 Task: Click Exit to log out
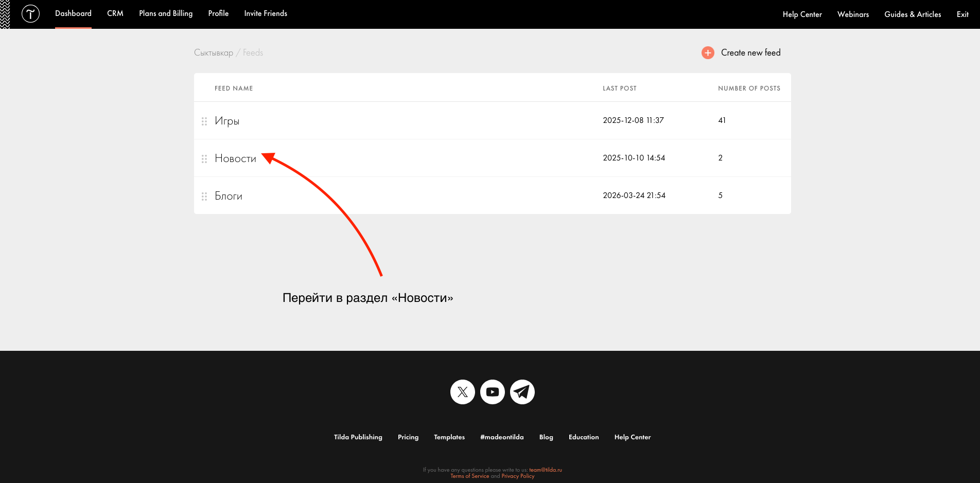coord(962,14)
